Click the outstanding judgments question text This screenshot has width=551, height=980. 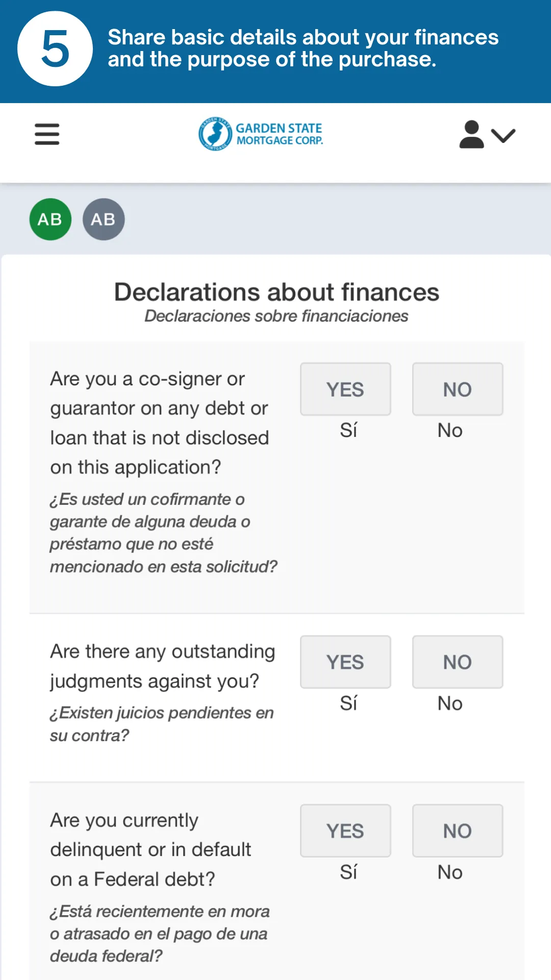[162, 666]
